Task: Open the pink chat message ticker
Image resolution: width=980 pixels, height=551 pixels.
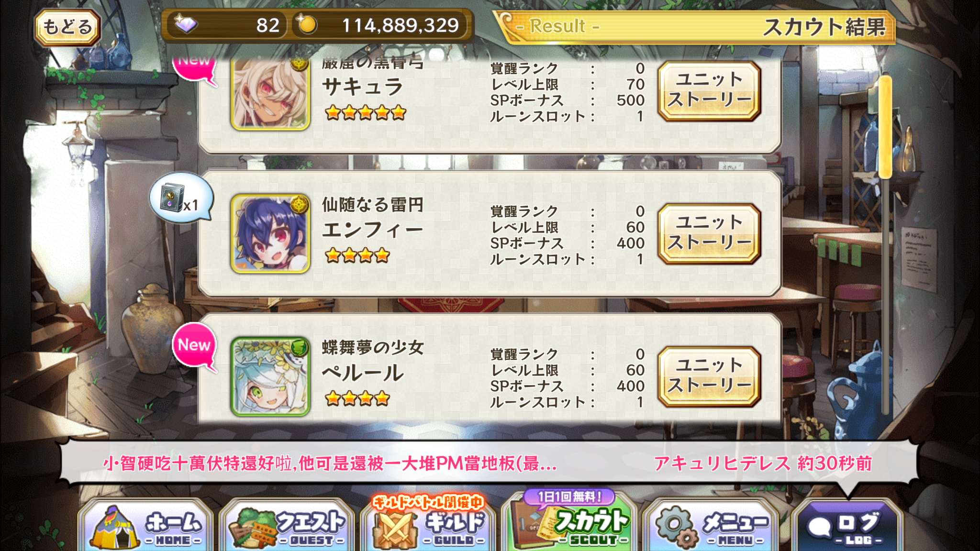Action: coord(488,463)
